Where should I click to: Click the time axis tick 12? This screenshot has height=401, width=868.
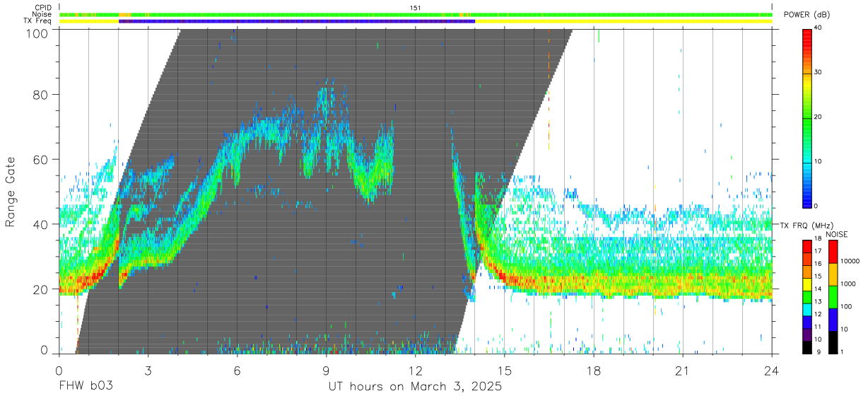[x=416, y=371]
